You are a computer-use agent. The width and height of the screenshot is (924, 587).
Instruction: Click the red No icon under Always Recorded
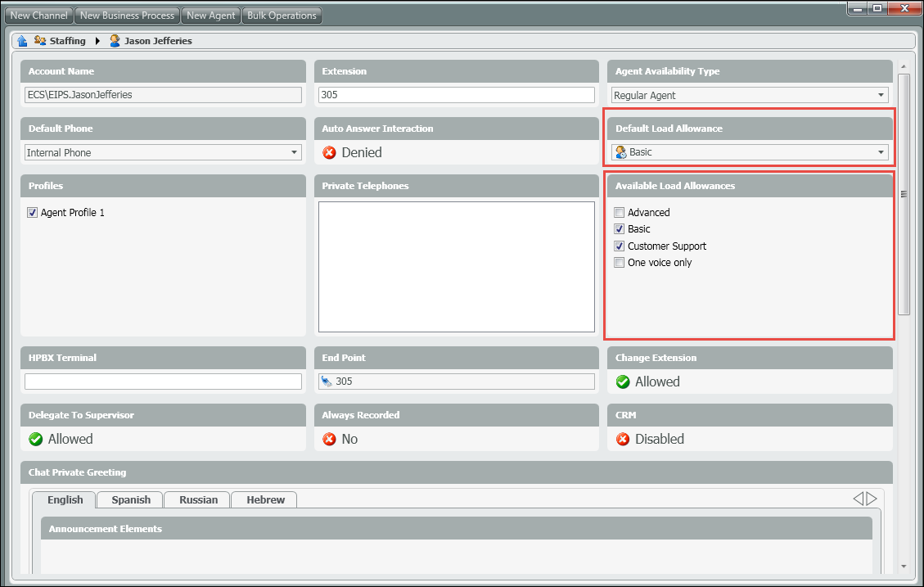click(x=330, y=439)
